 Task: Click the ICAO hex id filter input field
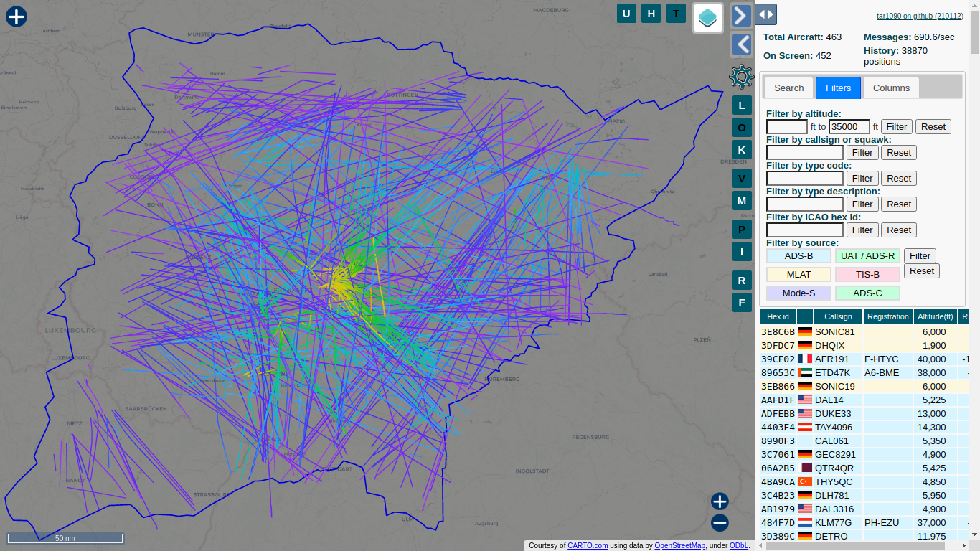coord(804,230)
